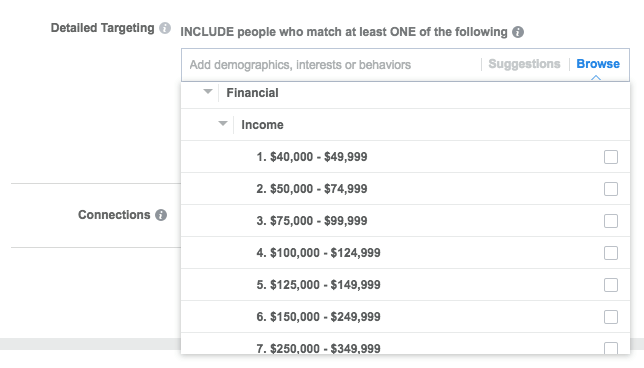Check the $50,000 - $74,999 income box
Screen dimensions: 644x368
pyautogui.click(x=611, y=189)
